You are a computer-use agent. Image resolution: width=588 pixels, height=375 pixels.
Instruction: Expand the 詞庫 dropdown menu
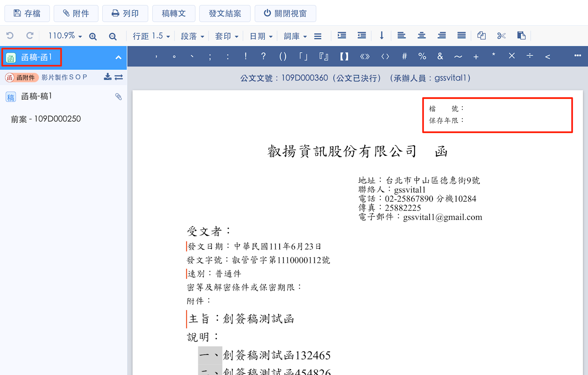point(295,36)
